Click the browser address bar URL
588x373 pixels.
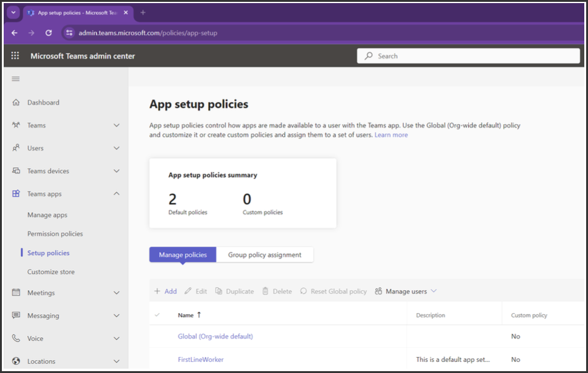tap(148, 33)
